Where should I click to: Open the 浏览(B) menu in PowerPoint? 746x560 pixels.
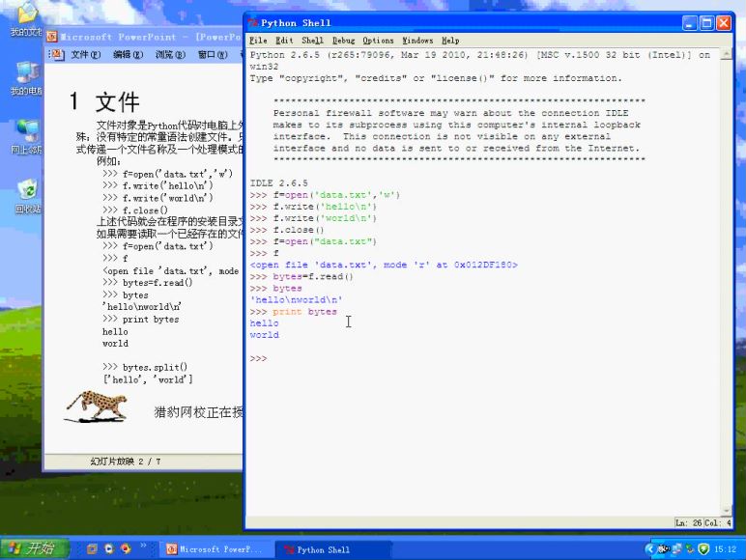[x=170, y=55]
